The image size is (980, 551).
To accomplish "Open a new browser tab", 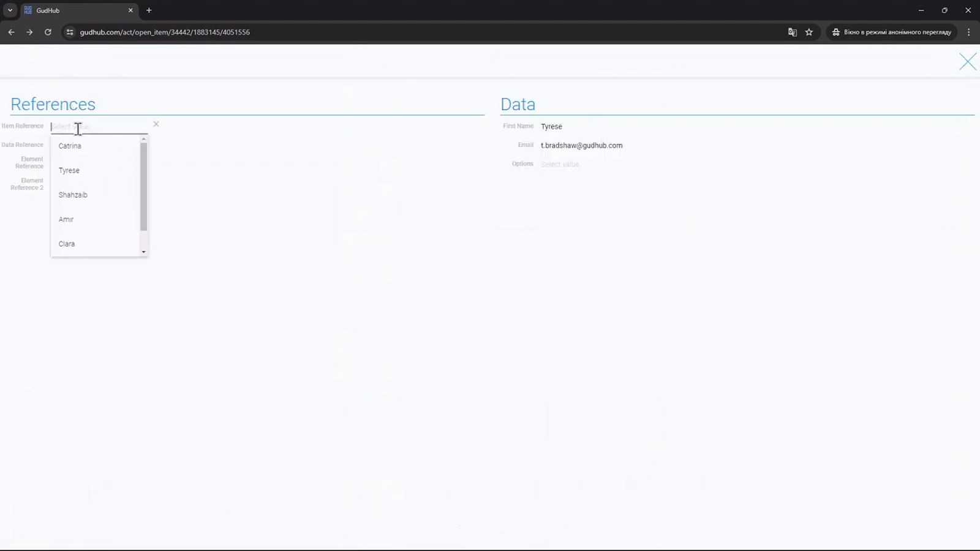I will tap(149, 10).
